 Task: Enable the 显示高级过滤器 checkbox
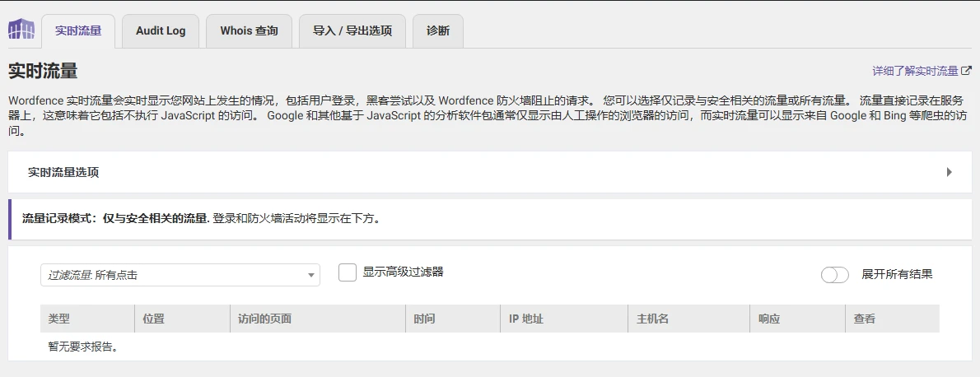coord(348,272)
